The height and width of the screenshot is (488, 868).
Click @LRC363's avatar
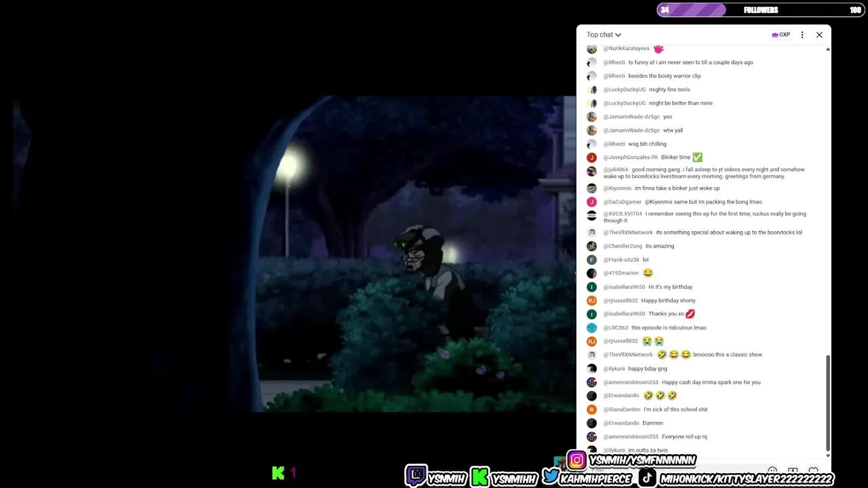(x=592, y=327)
